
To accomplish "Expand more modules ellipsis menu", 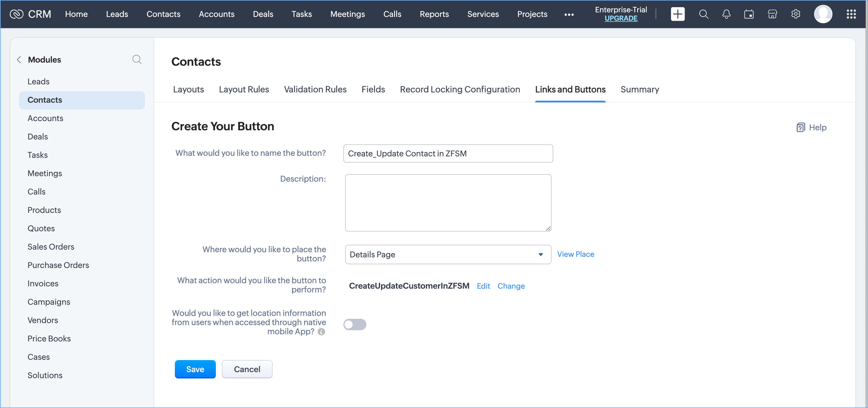I will coord(569,15).
